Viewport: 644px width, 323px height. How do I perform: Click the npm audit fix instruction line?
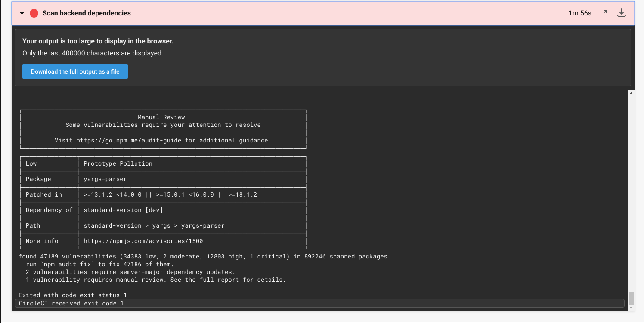(99, 264)
